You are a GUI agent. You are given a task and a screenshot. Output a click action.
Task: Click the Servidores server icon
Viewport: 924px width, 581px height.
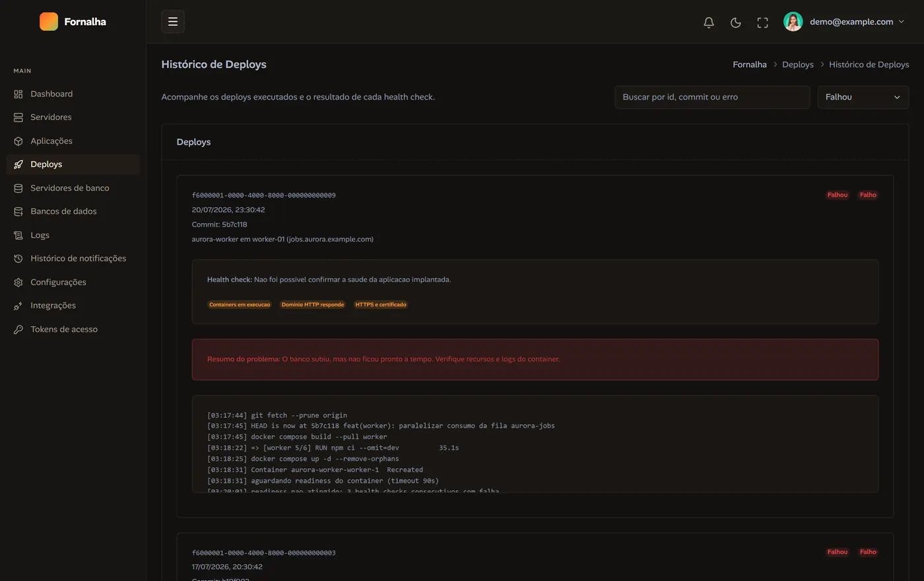click(18, 118)
